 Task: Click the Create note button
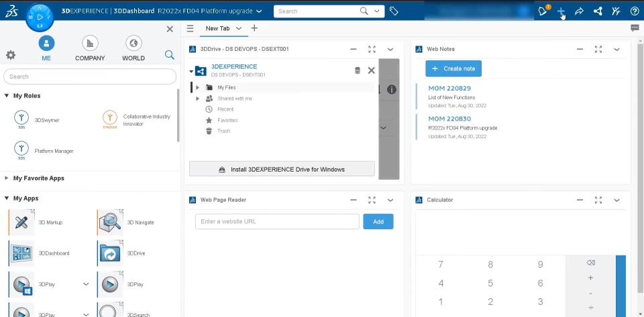pos(453,68)
